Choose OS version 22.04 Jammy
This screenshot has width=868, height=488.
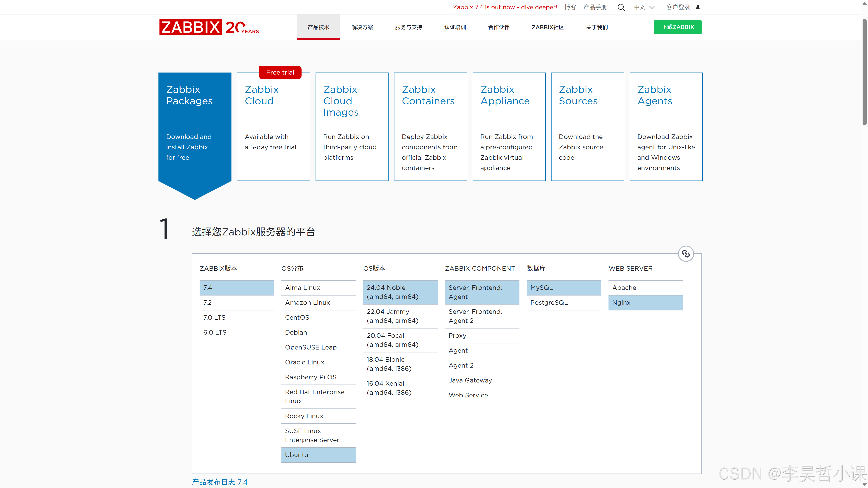click(400, 316)
